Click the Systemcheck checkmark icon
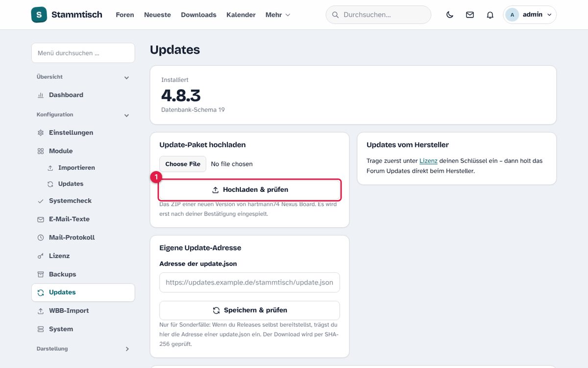Screen dimensions: 588x368 [41, 201]
